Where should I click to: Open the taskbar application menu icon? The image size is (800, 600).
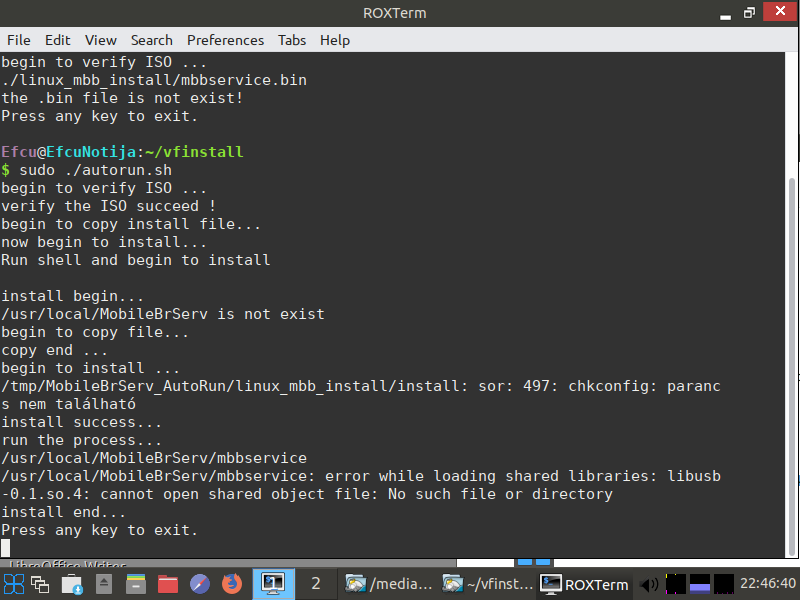coord(13,584)
